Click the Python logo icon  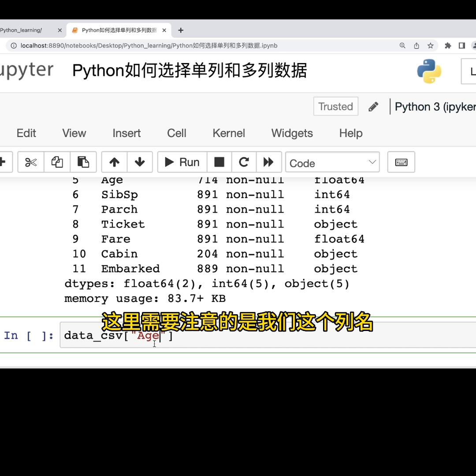coord(429,71)
